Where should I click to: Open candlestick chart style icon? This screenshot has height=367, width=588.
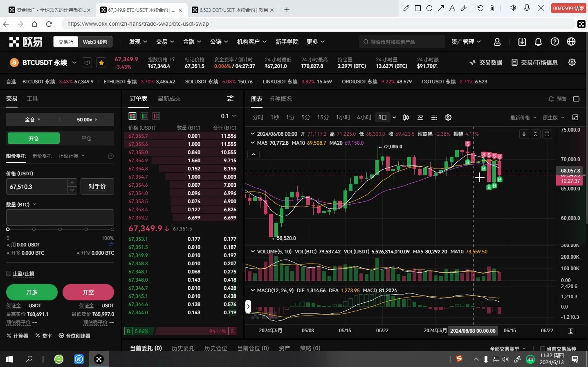coord(406,117)
